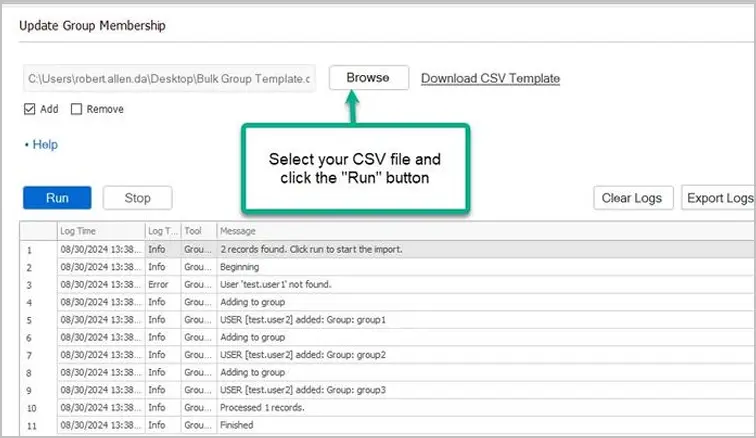
Task: Select "USER [test.user2] added: Group: group1"
Action: [x=303, y=320]
